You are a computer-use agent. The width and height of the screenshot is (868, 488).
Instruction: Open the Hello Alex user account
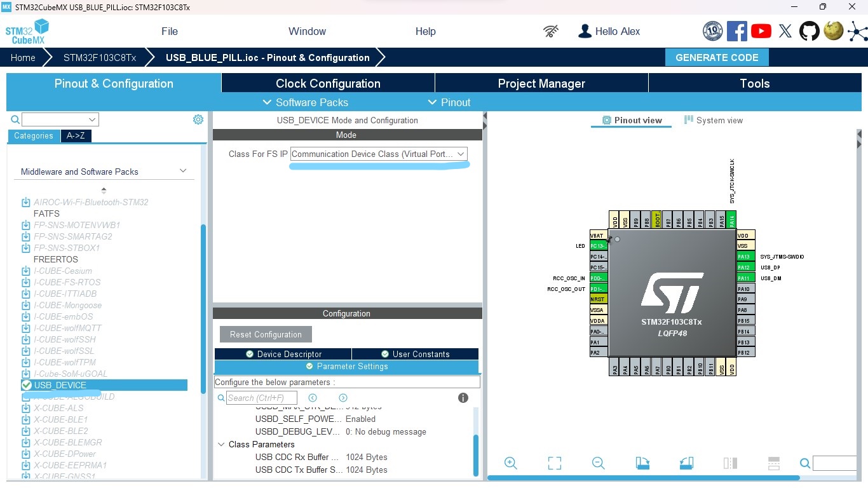[609, 31]
